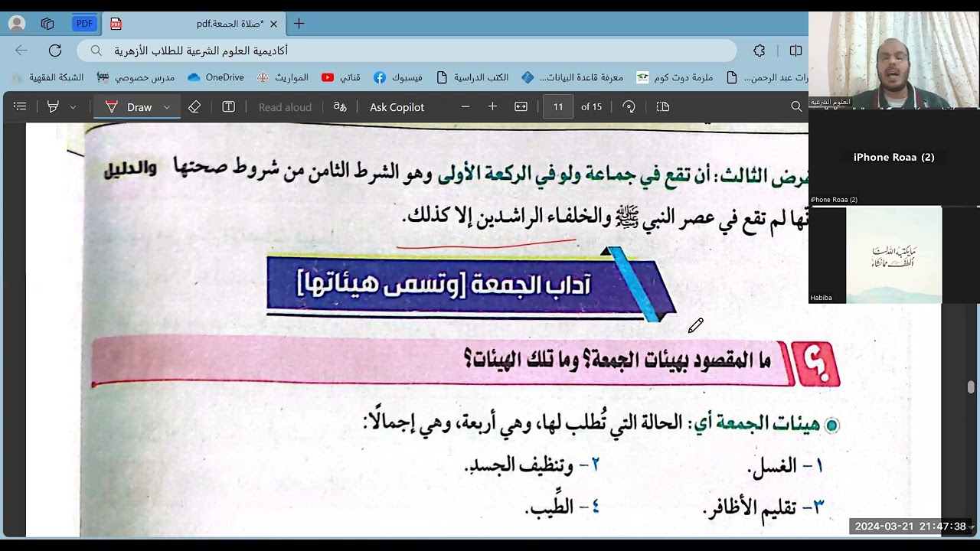Select the instructor video thumbnail
Image resolution: width=980 pixels, height=551 pixels.
coord(893,60)
